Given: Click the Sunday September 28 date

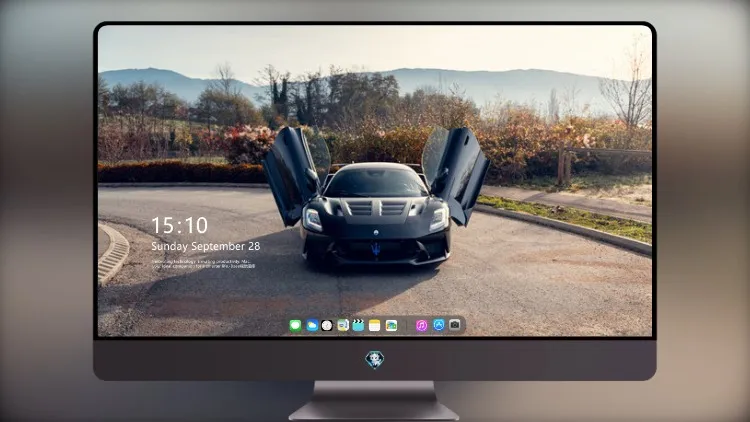Looking at the screenshot, I should tap(206, 246).
